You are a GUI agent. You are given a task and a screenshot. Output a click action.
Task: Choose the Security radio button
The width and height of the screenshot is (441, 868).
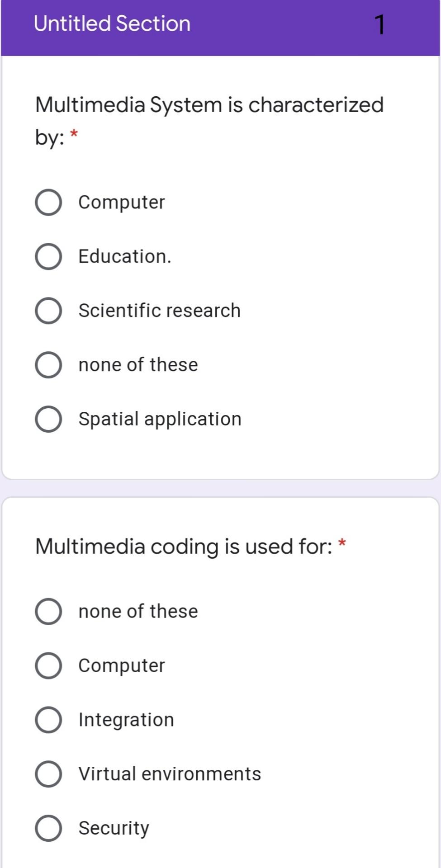point(48,828)
